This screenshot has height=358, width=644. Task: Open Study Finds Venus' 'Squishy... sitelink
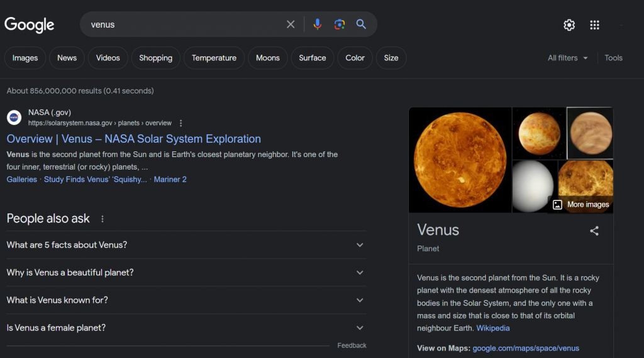pyautogui.click(x=96, y=179)
